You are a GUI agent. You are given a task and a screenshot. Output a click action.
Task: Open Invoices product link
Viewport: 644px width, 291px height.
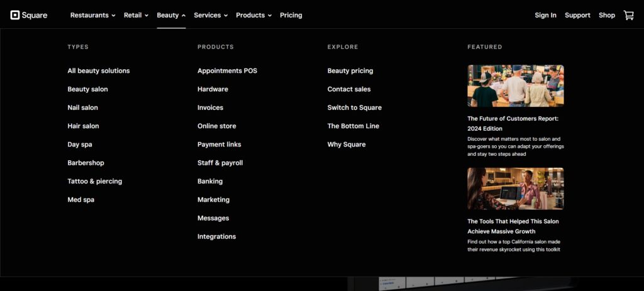coord(210,107)
